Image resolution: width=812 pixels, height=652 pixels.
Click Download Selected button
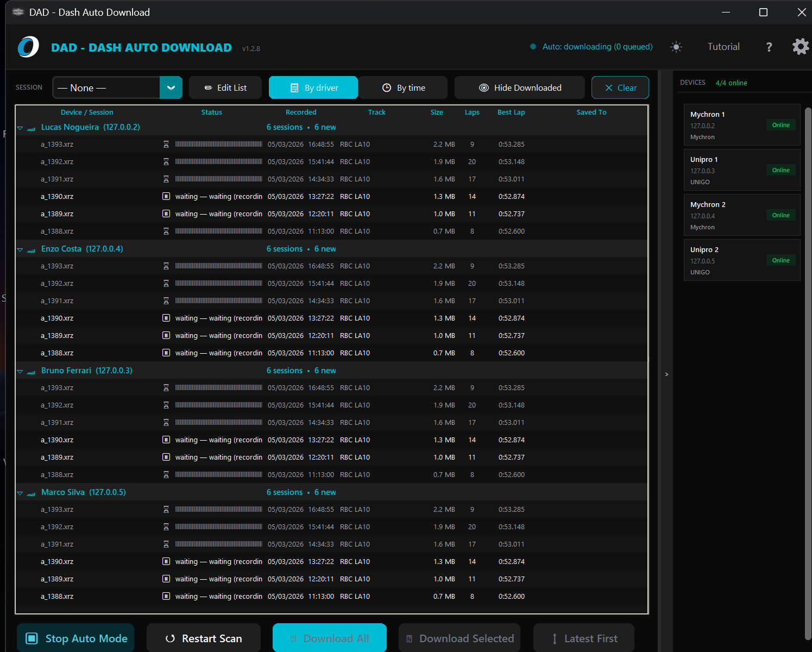coord(459,638)
